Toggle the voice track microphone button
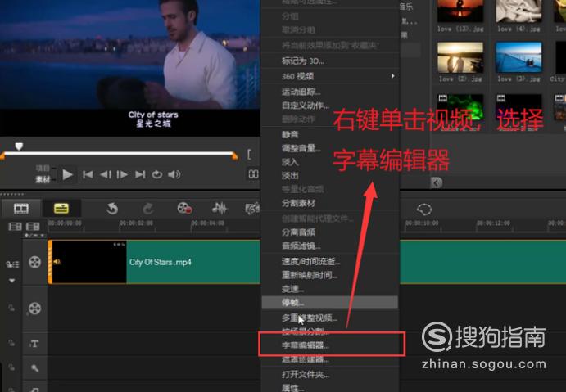Image resolution: width=566 pixels, height=392 pixels. tap(34, 368)
